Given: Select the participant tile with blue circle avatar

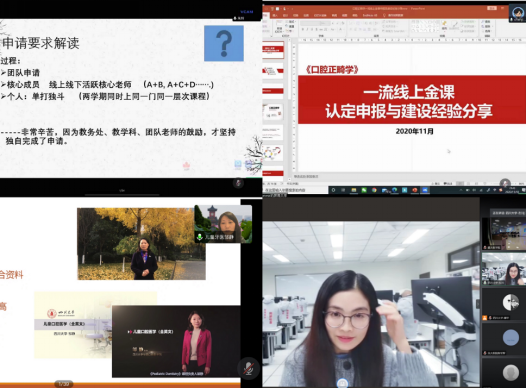Looking at the screenshot, I should (x=503, y=339).
